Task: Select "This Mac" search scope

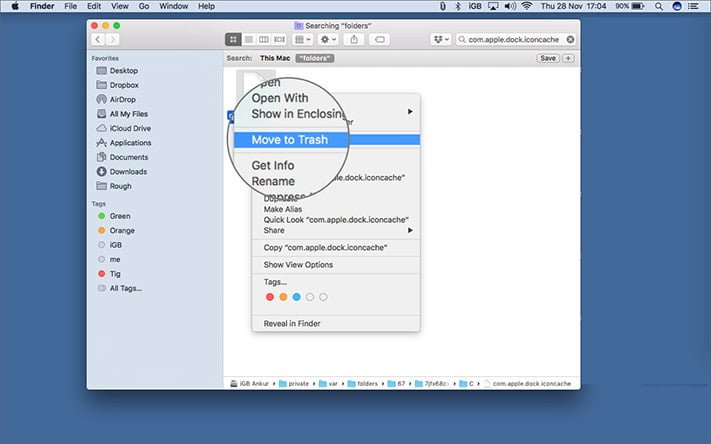Action: tap(275, 58)
